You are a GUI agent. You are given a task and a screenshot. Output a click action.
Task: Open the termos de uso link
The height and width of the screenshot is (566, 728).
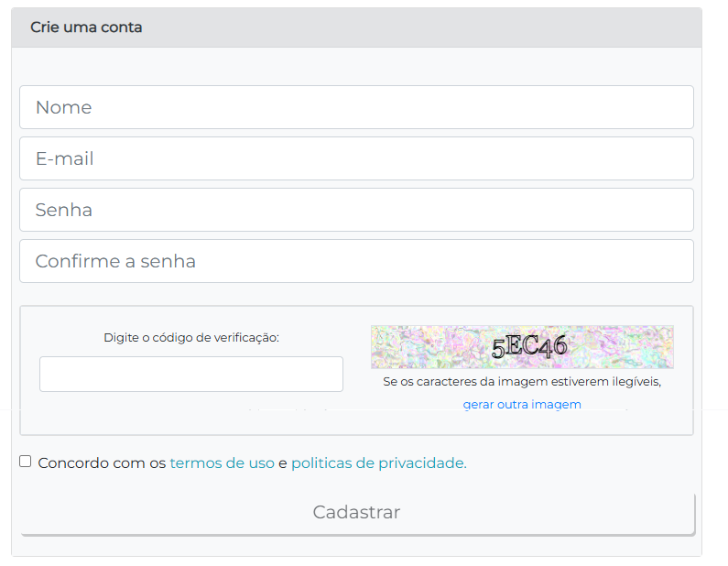pos(223,463)
